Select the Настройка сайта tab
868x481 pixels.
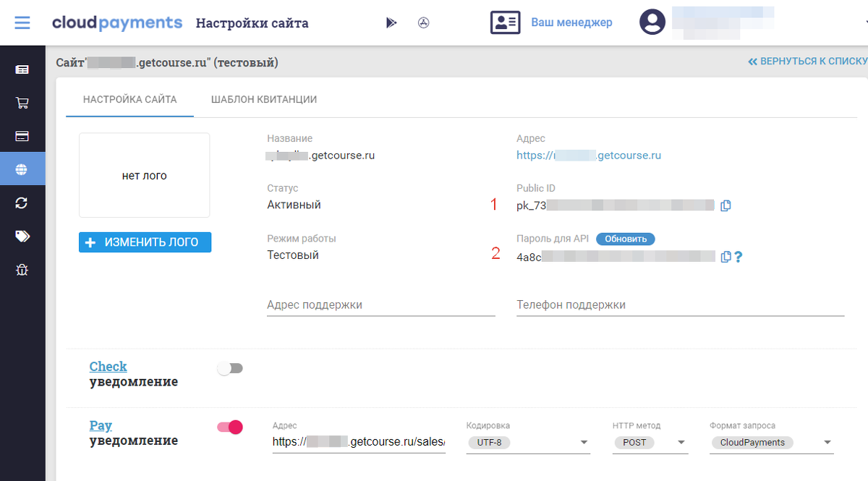pos(129,99)
